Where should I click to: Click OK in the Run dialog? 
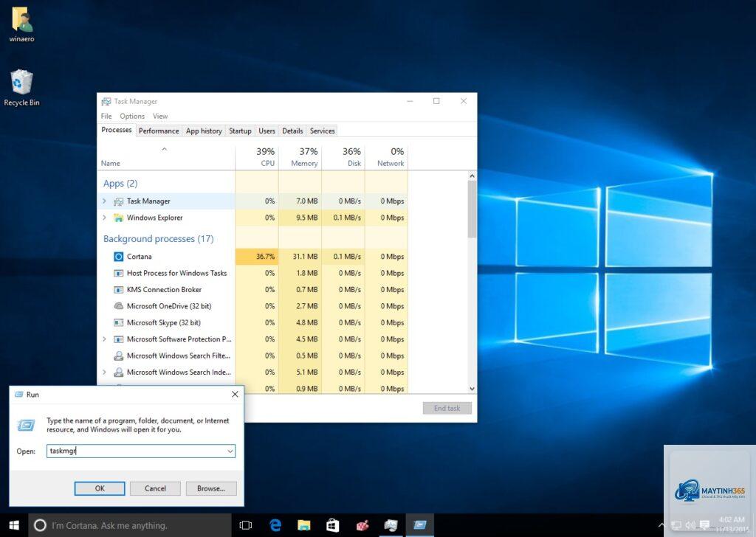[100, 488]
